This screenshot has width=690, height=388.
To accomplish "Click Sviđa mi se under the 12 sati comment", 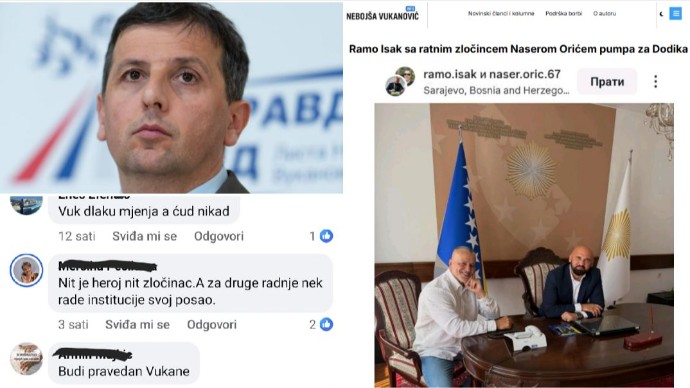I will [x=144, y=236].
